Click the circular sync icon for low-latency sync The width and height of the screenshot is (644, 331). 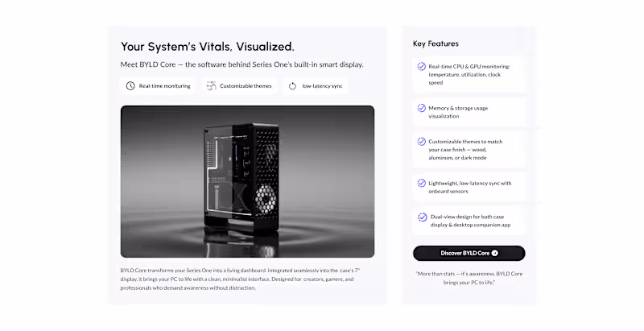(292, 86)
